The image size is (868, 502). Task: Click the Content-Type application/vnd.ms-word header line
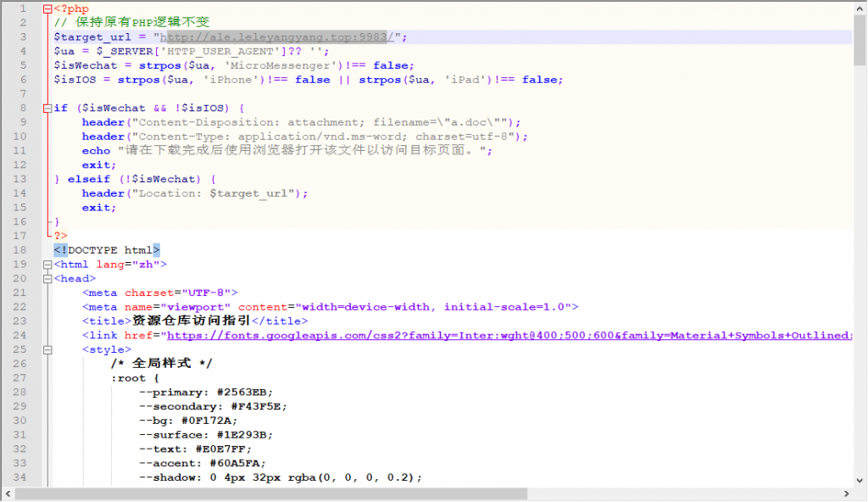(305, 137)
